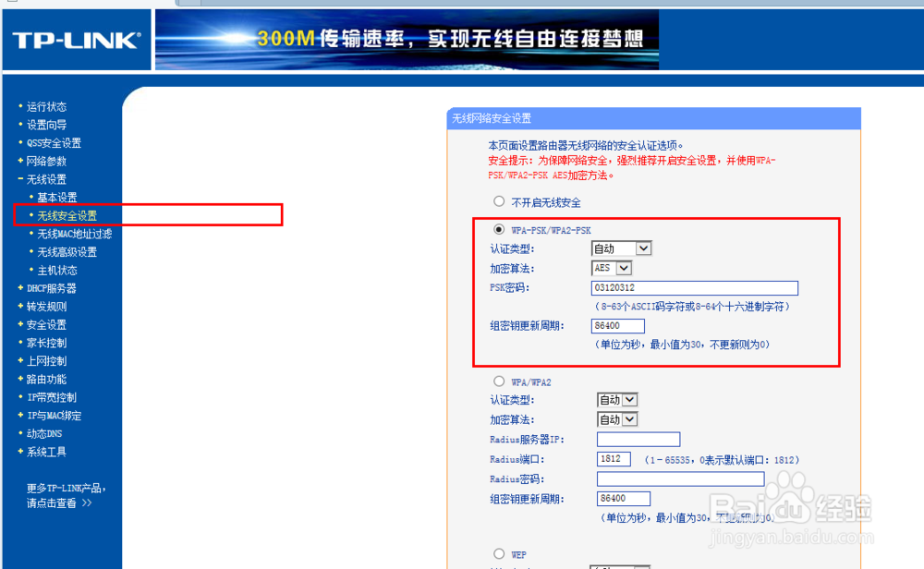Click WPA/WPA2 组密钥更新周期 field
This screenshot has width=924, height=569.
624,499
